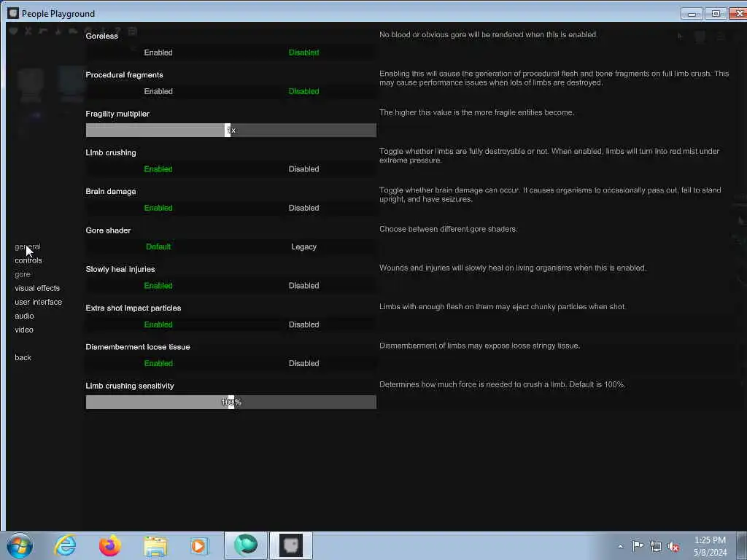
Task: Open the audio settings category
Action: click(x=24, y=316)
